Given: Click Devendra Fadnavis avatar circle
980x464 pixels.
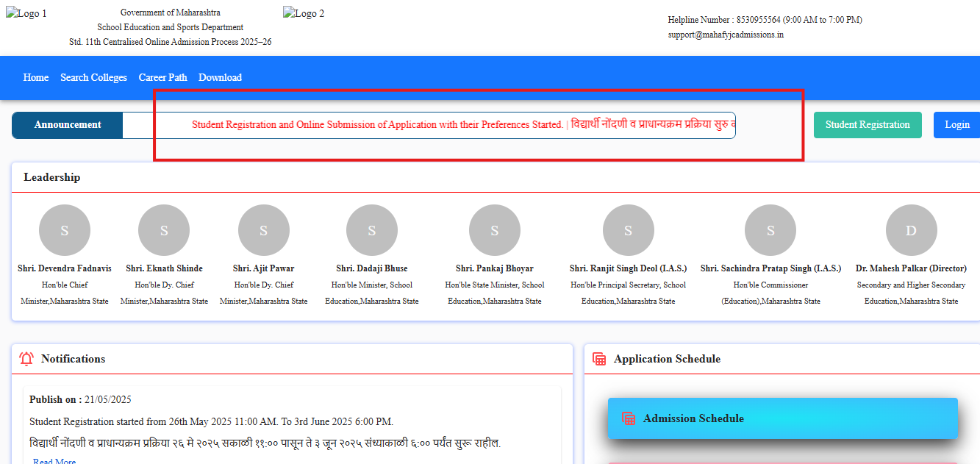Looking at the screenshot, I should tap(65, 230).
